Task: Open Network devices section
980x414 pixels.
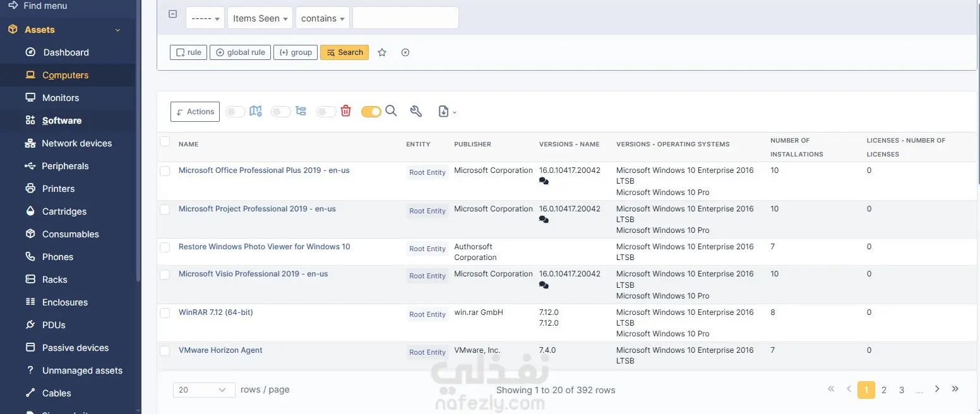Action: coord(76,143)
